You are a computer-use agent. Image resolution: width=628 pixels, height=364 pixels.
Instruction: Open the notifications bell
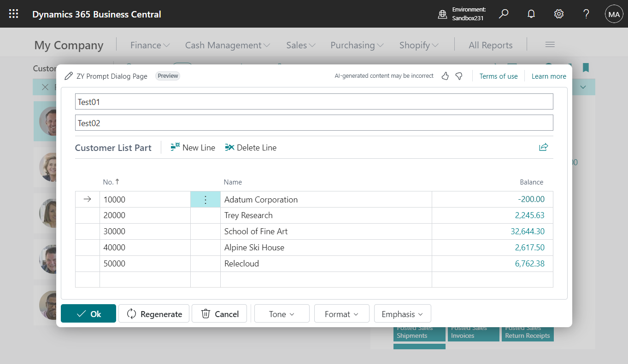pyautogui.click(x=531, y=14)
